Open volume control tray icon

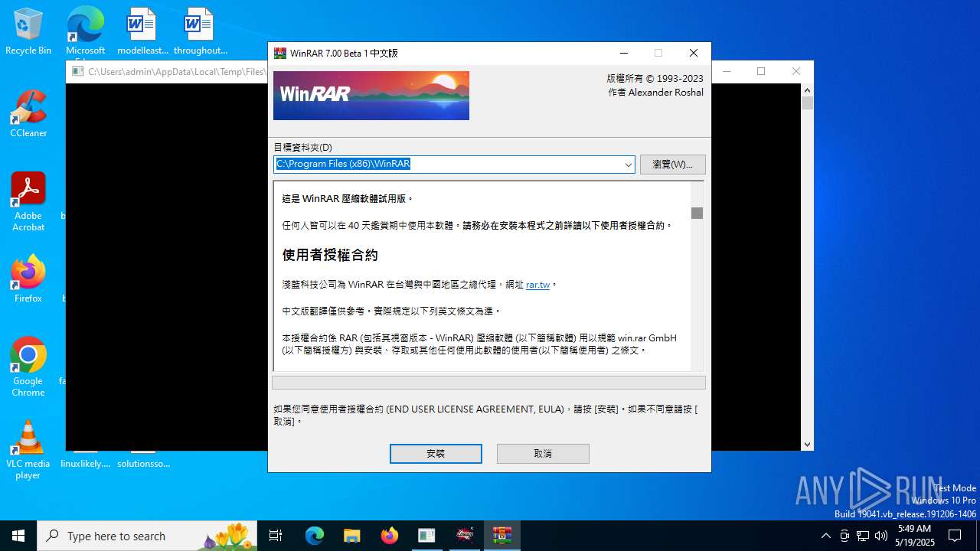point(881,536)
